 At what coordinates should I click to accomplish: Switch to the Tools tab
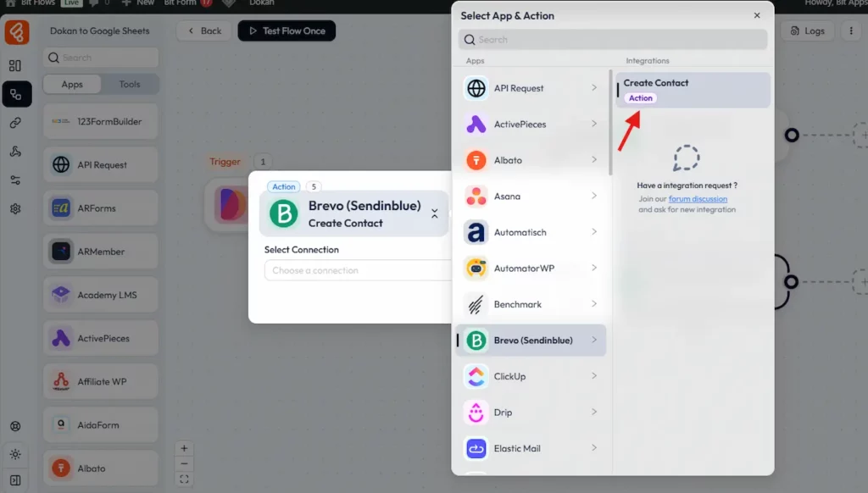click(130, 85)
